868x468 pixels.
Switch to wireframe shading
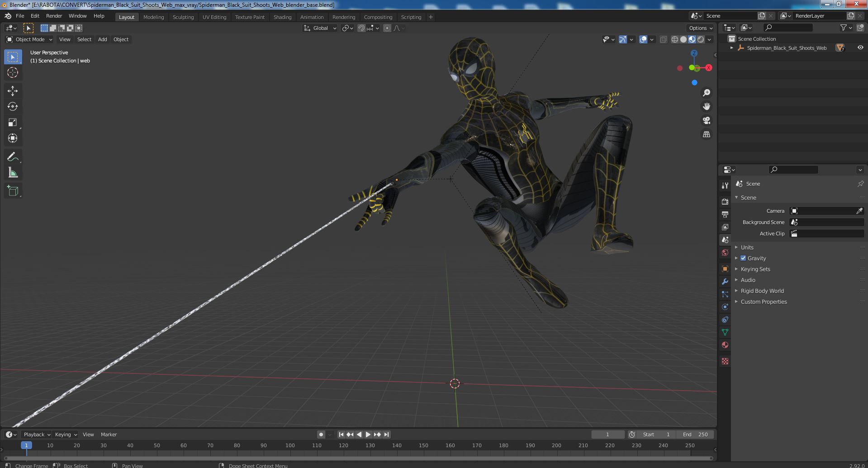tap(675, 39)
